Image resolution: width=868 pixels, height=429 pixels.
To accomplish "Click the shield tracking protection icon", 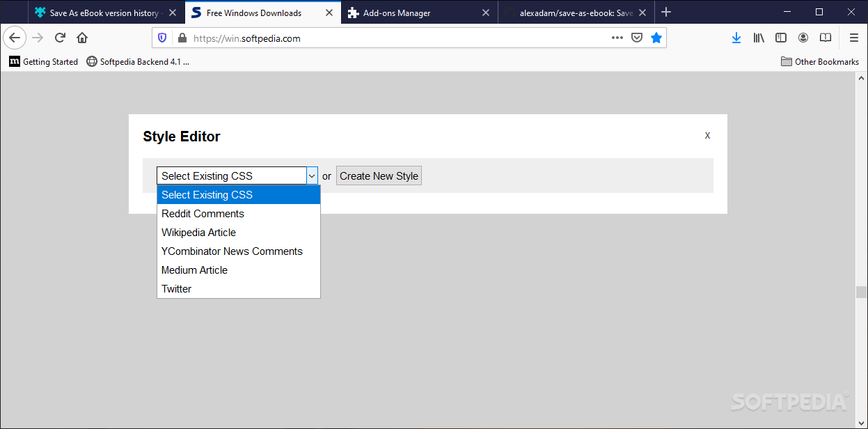I will tap(162, 38).
